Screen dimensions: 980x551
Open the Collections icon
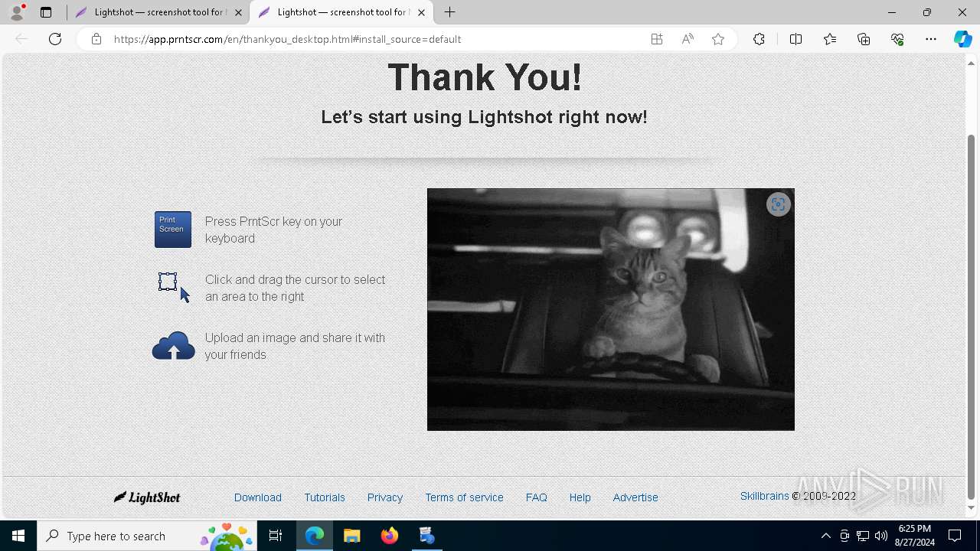(864, 39)
